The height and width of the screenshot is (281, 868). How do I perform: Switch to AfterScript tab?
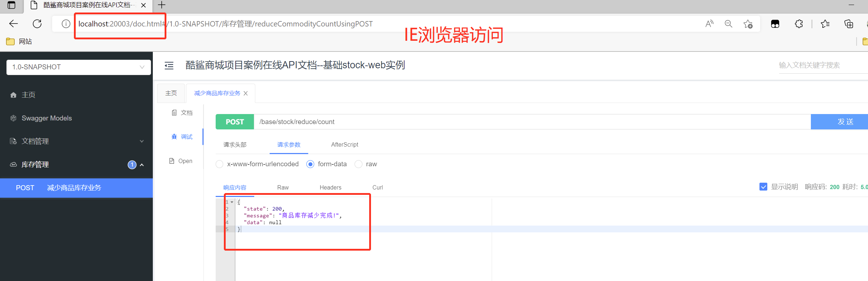[345, 144]
